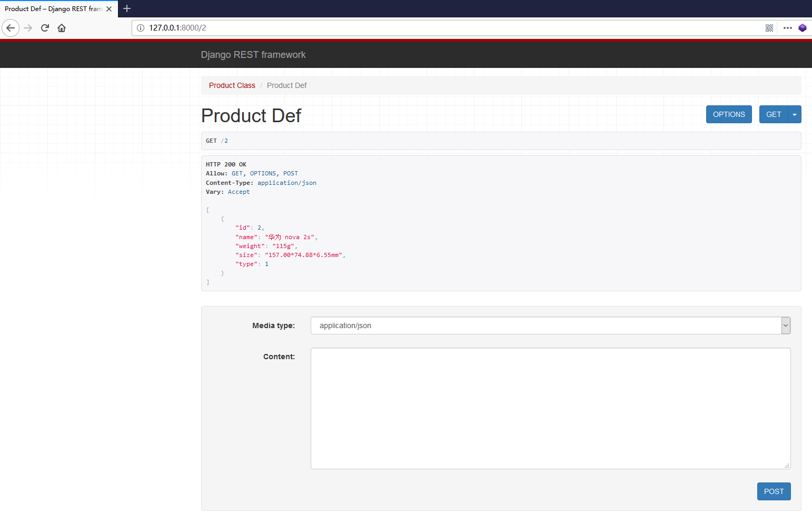Image resolution: width=812 pixels, height=523 pixels.
Task: Click the Product Def breadcrumb item
Action: [x=286, y=85]
